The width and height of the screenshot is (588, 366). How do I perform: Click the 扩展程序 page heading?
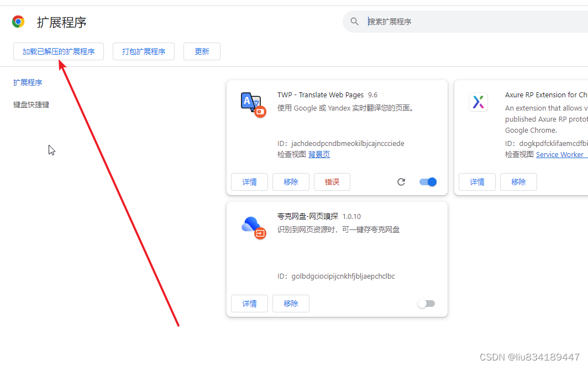tap(62, 23)
